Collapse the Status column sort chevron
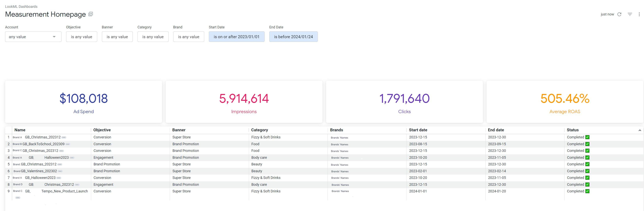The height and width of the screenshot is (211, 644). coord(640,130)
